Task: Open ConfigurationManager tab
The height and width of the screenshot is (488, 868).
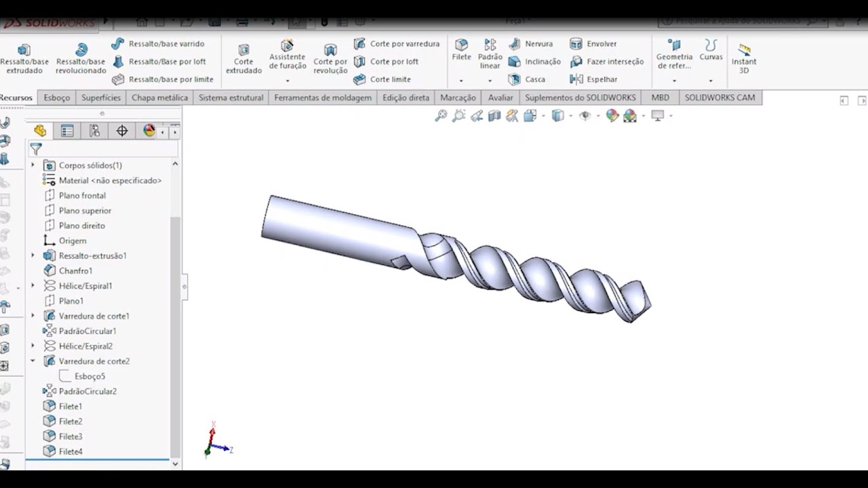Action: (94, 131)
